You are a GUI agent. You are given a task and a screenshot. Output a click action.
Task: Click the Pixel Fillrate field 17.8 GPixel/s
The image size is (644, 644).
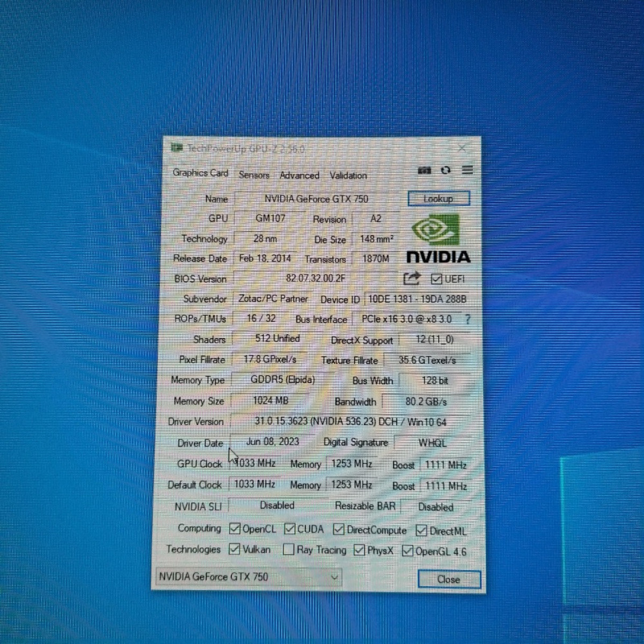pos(270,359)
